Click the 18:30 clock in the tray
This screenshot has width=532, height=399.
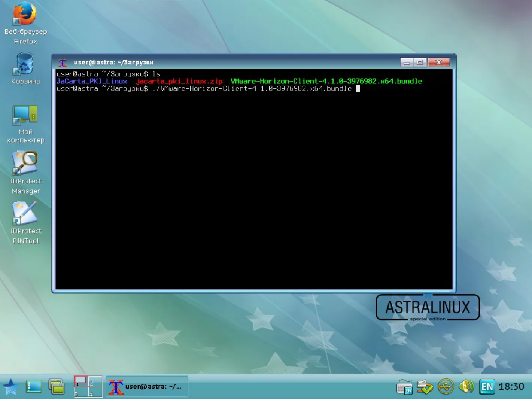[x=511, y=387]
